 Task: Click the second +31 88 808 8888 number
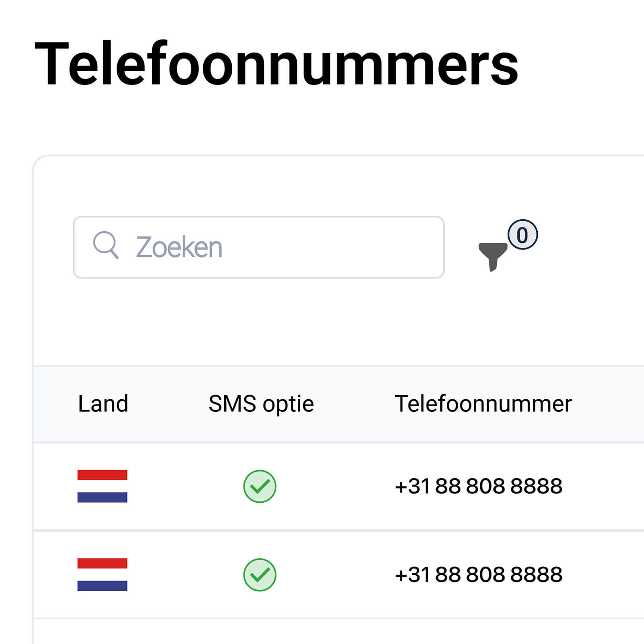click(478, 575)
